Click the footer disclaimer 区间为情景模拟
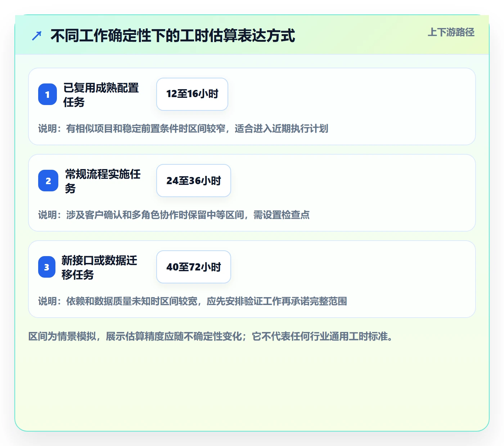Viewport: 504px width, 446px height. tap(211, 336)
